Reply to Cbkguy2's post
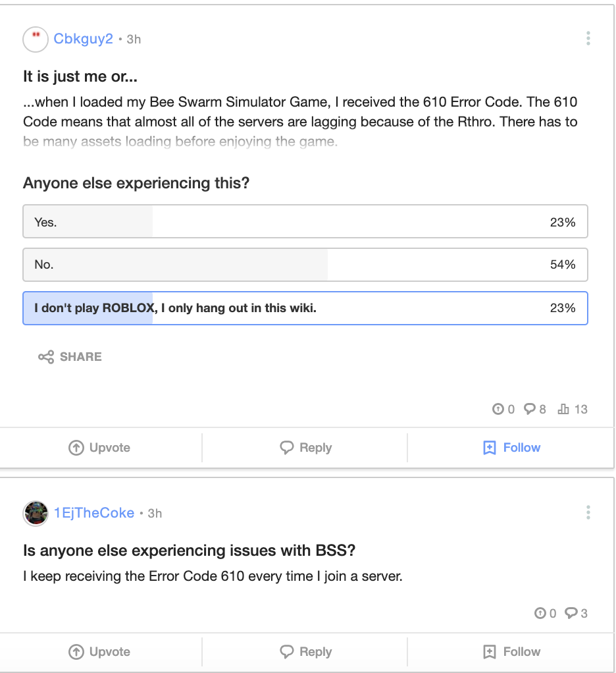This screenshot has height=673, width=616. pyautogui.click(x=305, y=448)
